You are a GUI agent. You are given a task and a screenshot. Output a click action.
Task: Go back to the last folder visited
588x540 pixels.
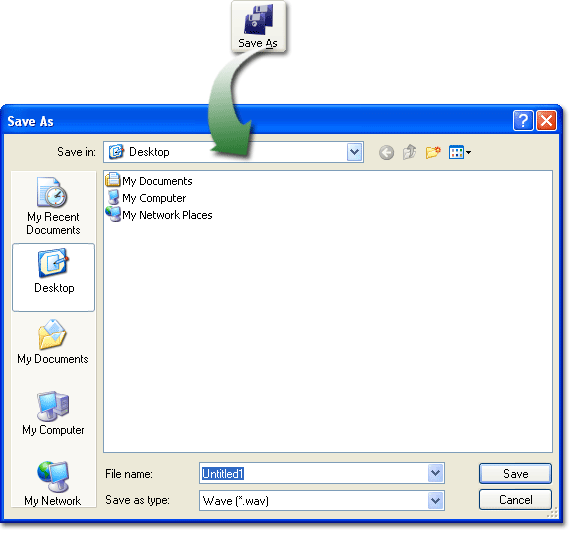pos(386,153)
